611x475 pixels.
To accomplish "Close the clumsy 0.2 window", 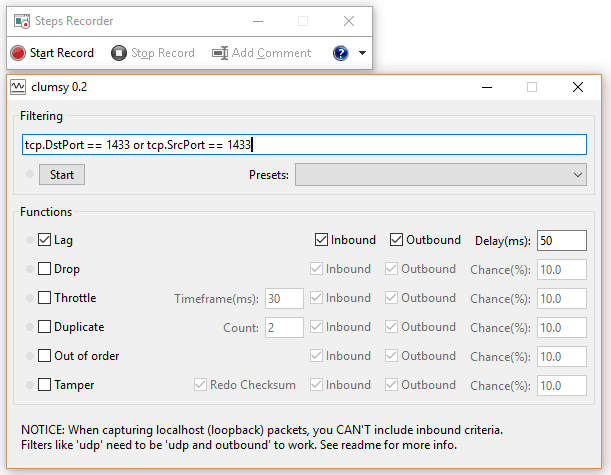I will [x=578, y=87].
